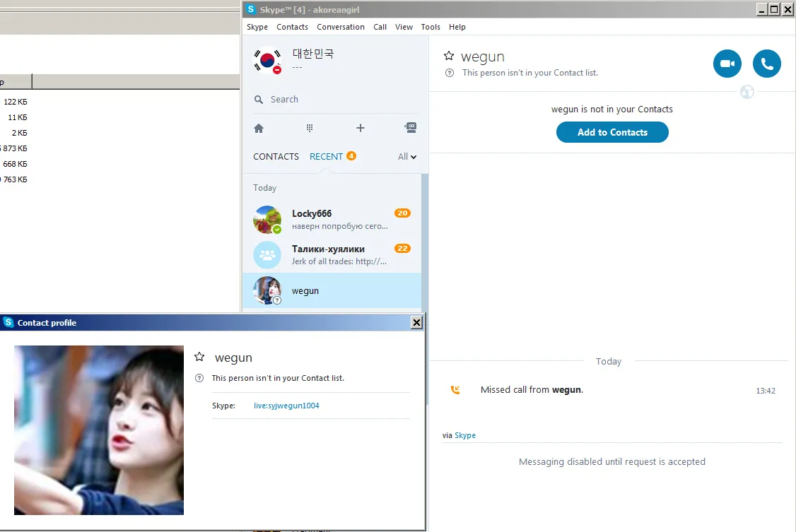796x532 pixels.
Task: Open the Tools menu
Action: (x=431, y=27)
